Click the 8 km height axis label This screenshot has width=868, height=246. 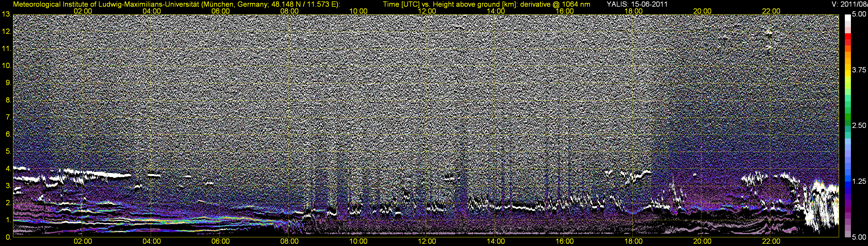point(8,100)
